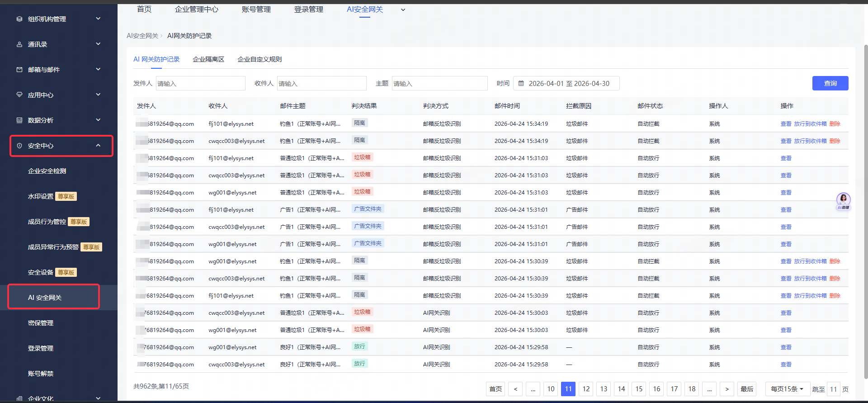The image size is (868, 403).
Task: Go to page 15
Action: 639,389
